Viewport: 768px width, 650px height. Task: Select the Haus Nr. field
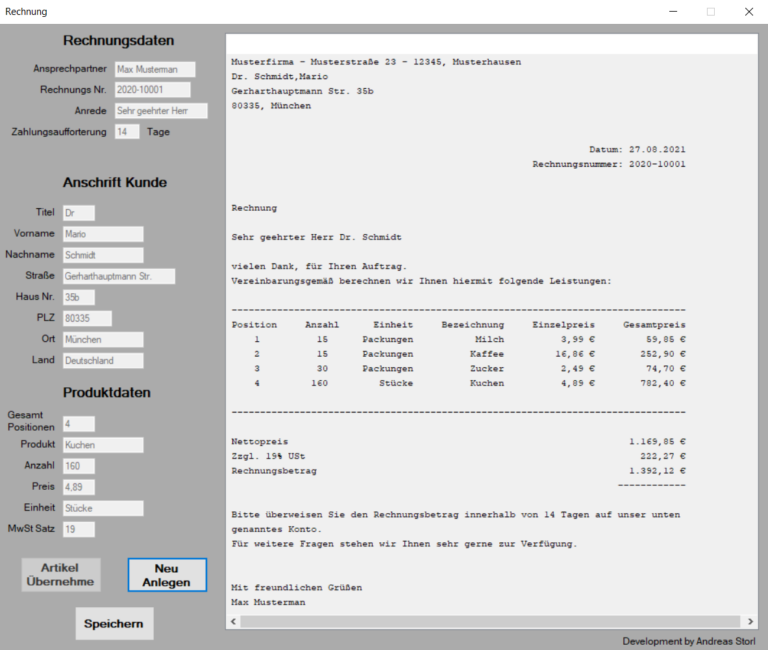coord(78,297)
